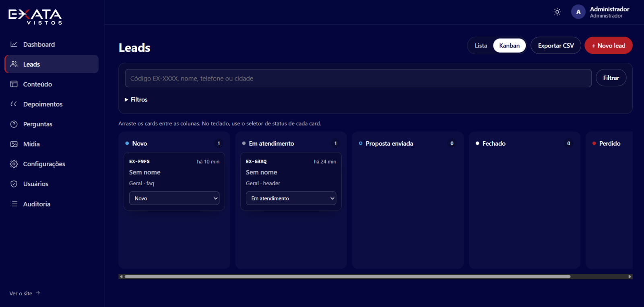Image resolution: width=644 pixels, height=307 pixels.
Task: Toggle the light/dark theme sun icon
Action: 557,12
